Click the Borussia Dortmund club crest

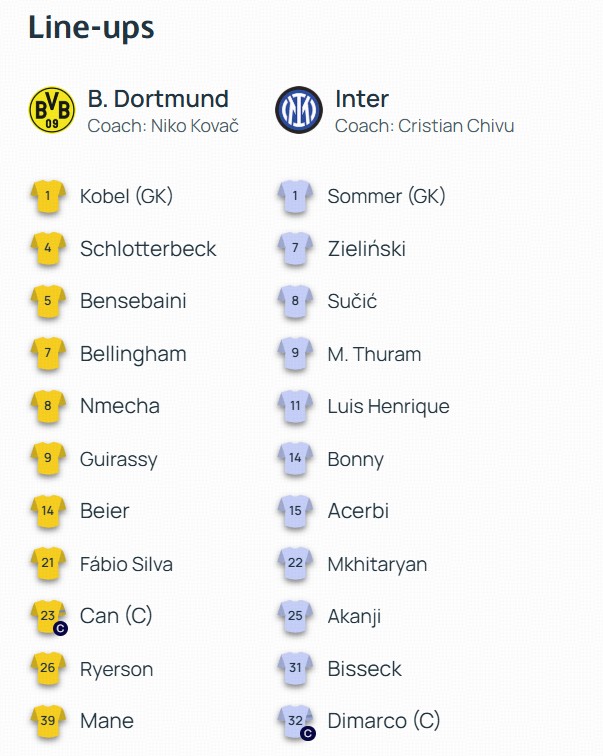click(x=51, y=110)
